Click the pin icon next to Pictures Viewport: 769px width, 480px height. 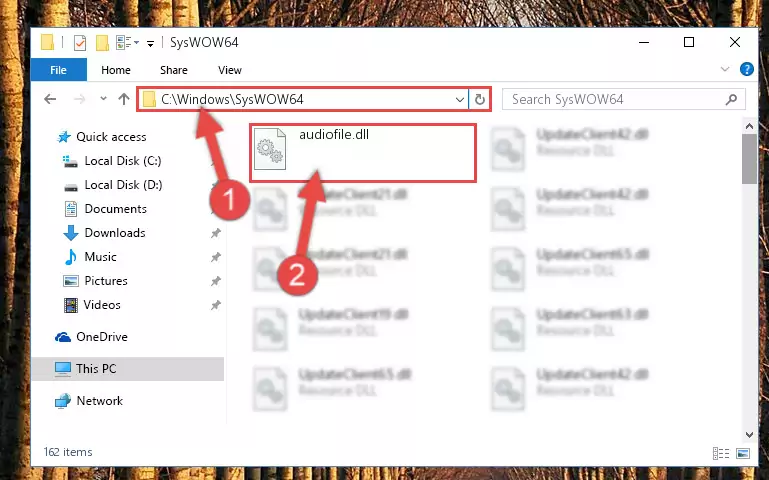(x=216, y=281)
